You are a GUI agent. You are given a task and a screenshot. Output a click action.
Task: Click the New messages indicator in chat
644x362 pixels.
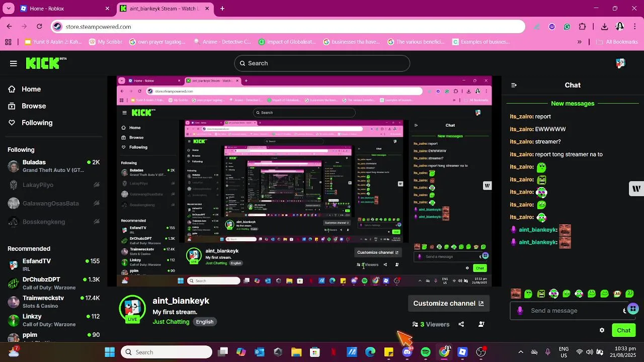[573, 104]
